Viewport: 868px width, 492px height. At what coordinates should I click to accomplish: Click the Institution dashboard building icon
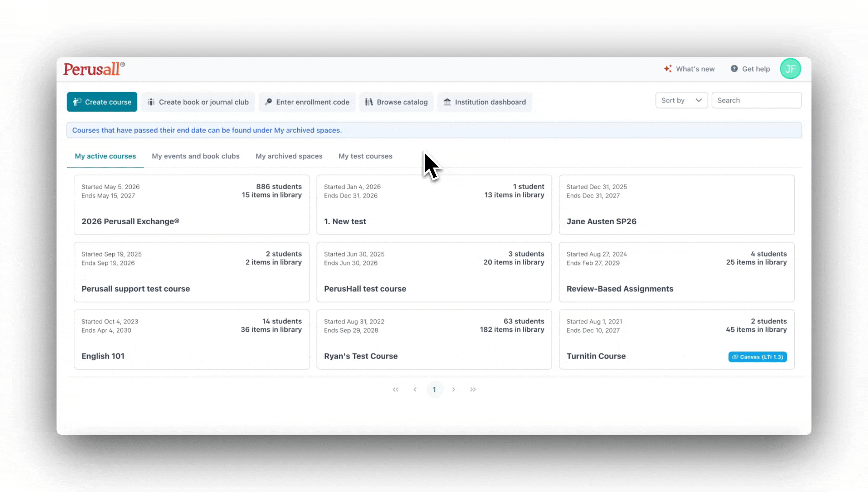(x=447, y=102)
